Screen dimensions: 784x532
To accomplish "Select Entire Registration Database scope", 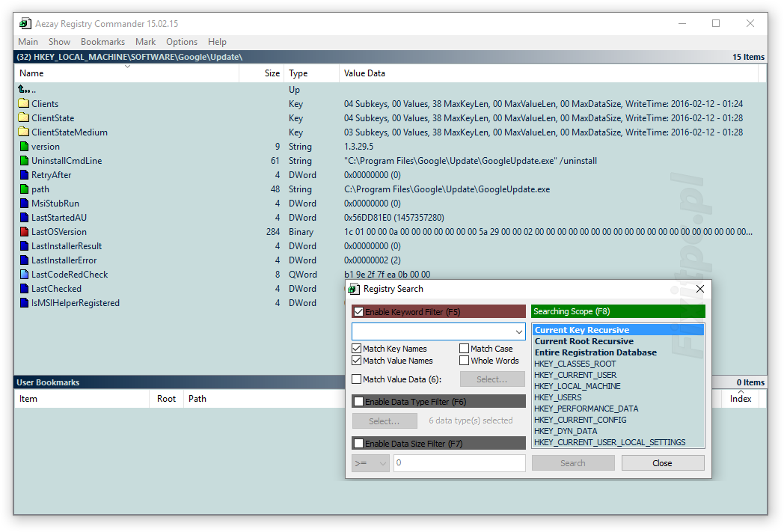I will (x=618, y=352).
